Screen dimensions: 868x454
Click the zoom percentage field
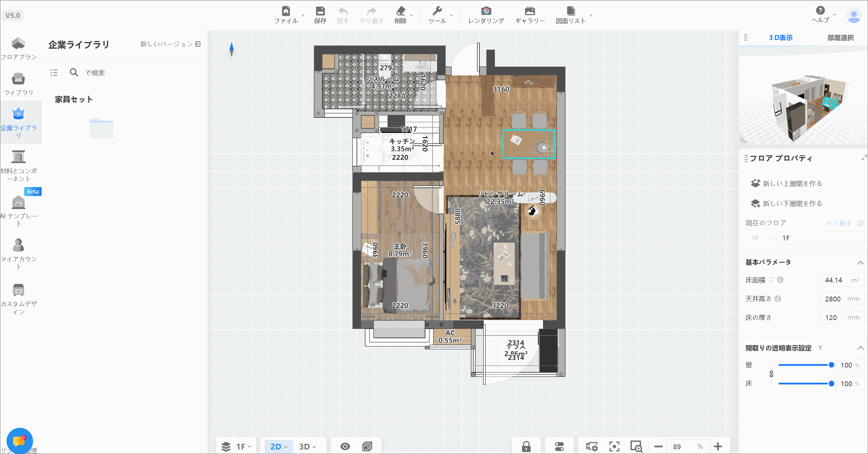tap(688, 446)
